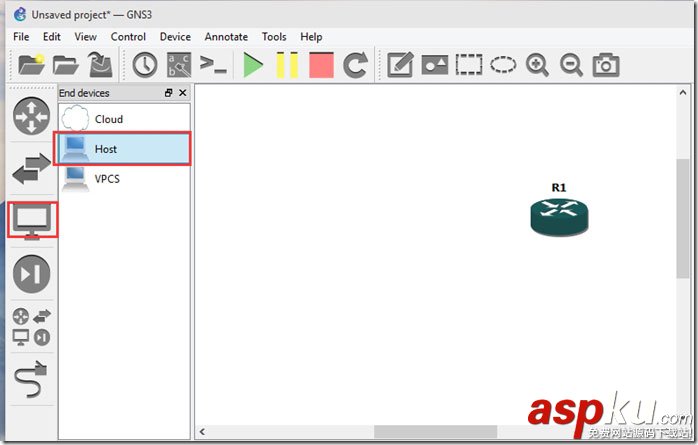Open the Control menu
Screen dimensions: 698x445
[128, 37]
